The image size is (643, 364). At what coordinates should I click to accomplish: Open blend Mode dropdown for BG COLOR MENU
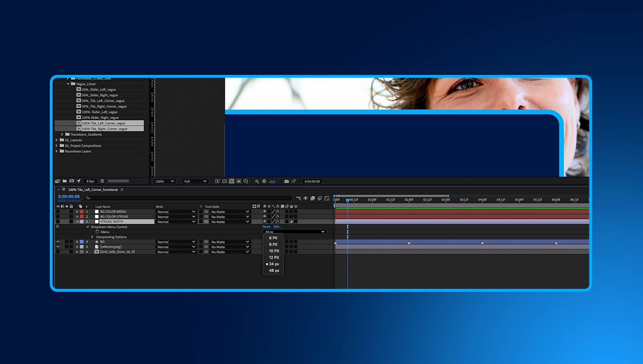tap(176, 211)
